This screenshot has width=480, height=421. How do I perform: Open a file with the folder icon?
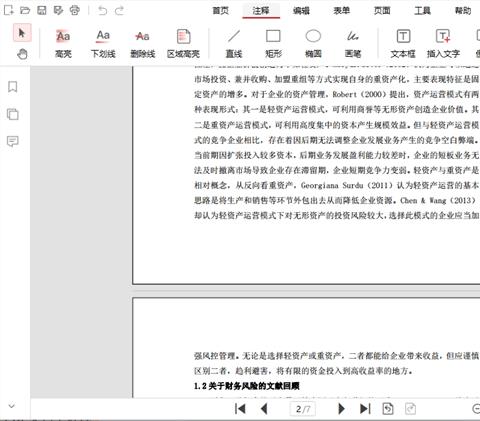pyautogui.click(x=25, y=11)
